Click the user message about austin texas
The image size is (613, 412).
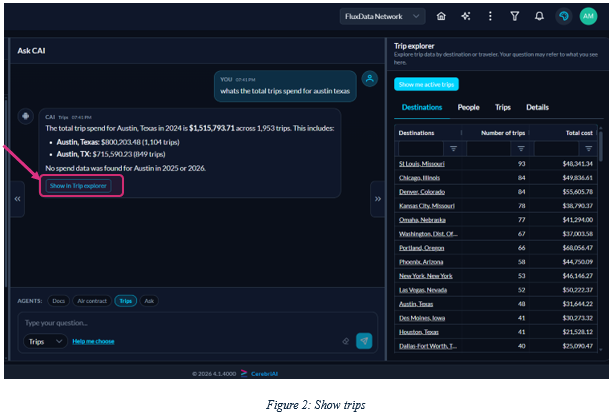tap(285, 86)
